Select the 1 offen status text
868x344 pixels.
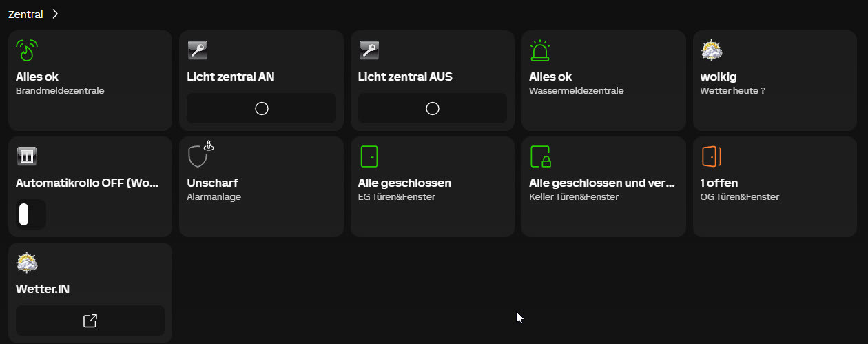click(719, 183)
